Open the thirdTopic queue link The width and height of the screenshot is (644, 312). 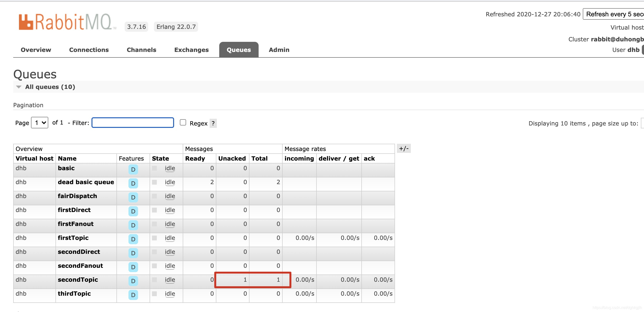click(x=74, y=294)
